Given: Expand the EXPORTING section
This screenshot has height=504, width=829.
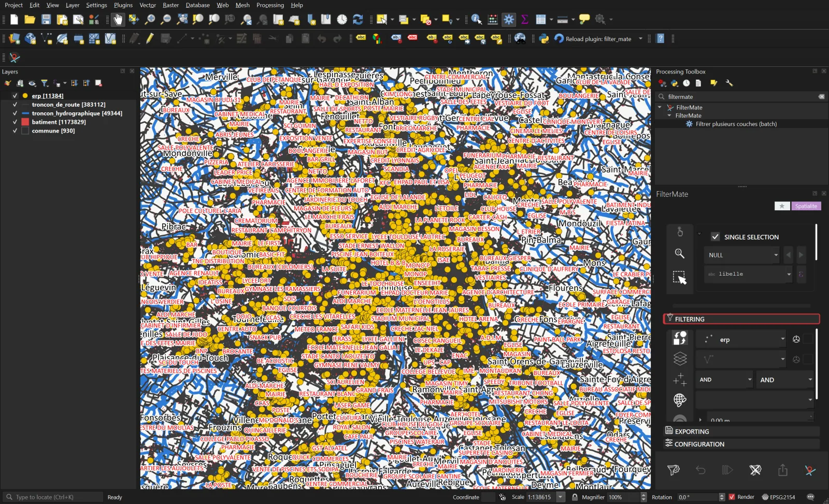Looking at the screenshot, I should point(742,431).
